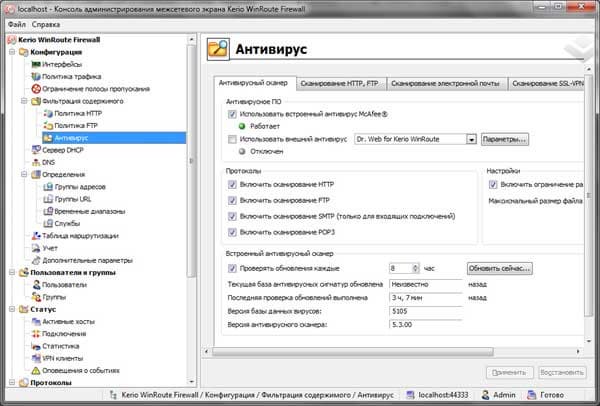Click the Сервер DHCP icon
This screenshot has width=600, height=406.
coord(36,150)
